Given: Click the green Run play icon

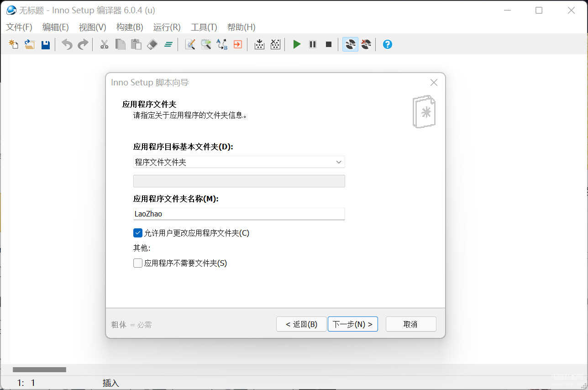Looking at the screenshot, I should (297, 44).
